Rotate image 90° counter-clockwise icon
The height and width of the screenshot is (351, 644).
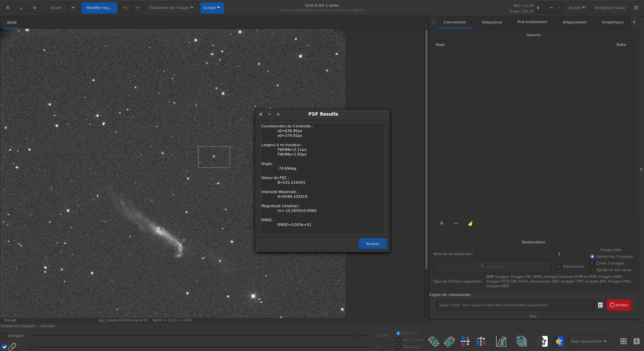coord(434,341)
